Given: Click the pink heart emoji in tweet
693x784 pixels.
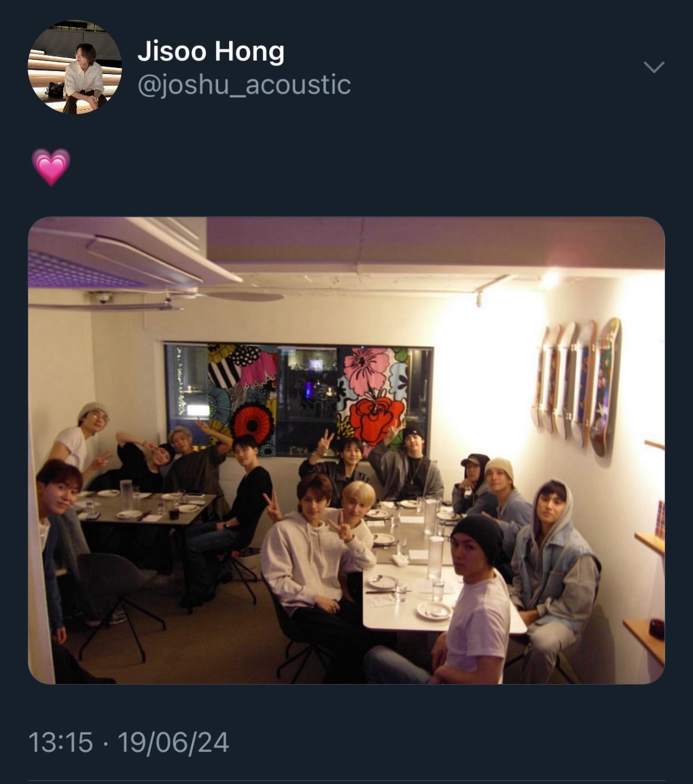Looking at the screenshot, I should [51, 167].
